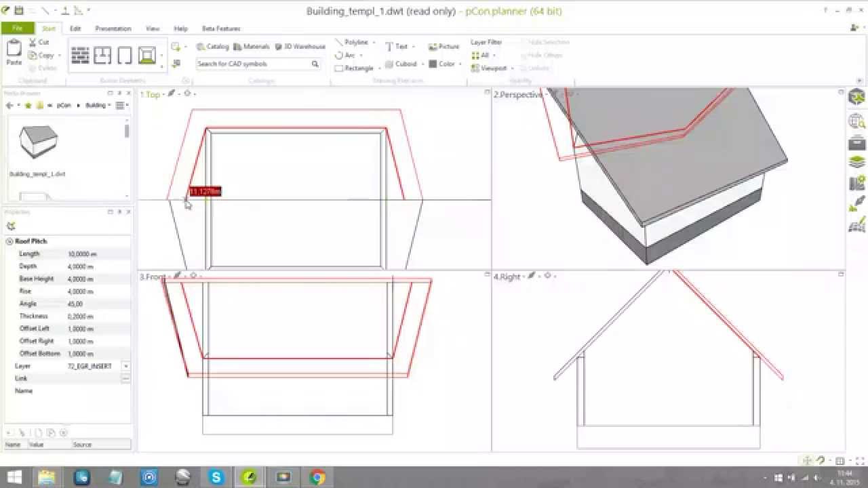
Task: Click the pencil render mode icon in Top viewport
Action: pos(172,94)
